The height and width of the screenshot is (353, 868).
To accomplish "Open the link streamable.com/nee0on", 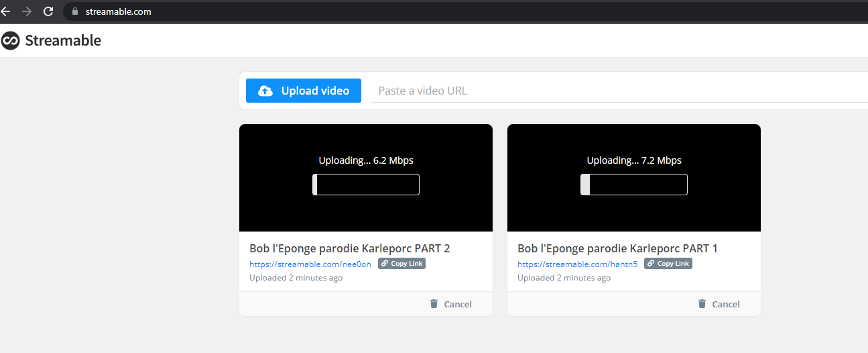I will [x=310, y=264].
